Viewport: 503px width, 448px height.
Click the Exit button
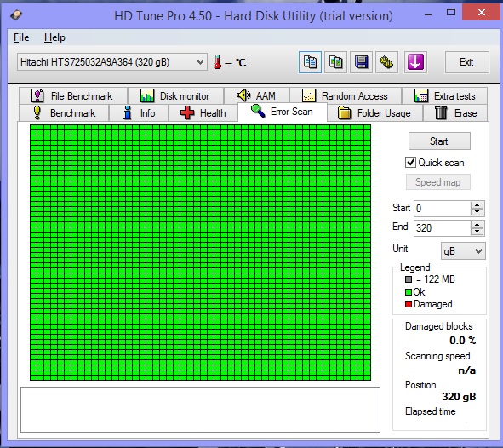(466, 62)
